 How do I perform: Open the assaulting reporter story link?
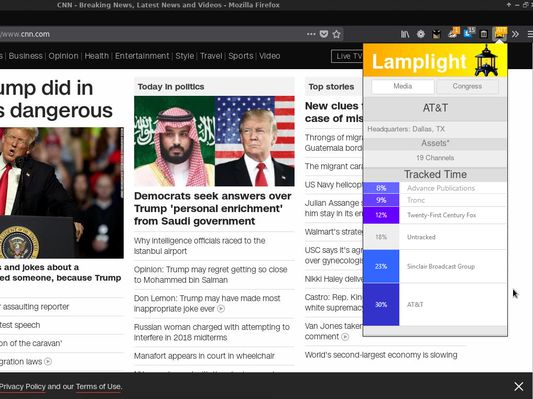pyautogui.click(x=35, y=307)
